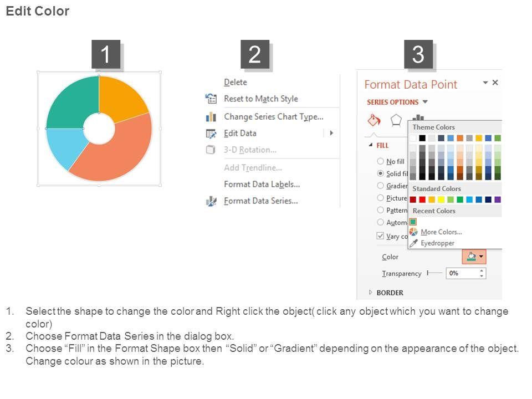Choose the Solid fill radio option

381,173
